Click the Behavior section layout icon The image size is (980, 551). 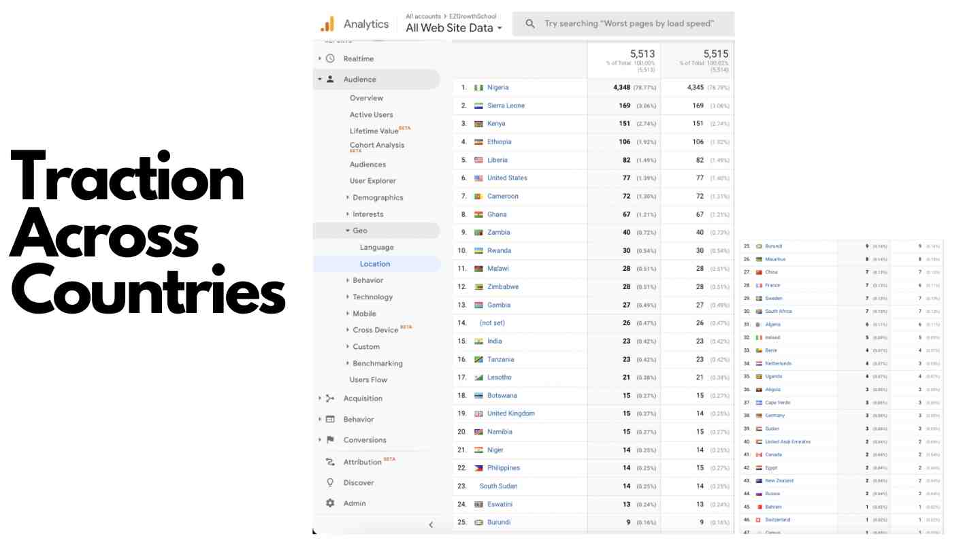click(330, 420)
